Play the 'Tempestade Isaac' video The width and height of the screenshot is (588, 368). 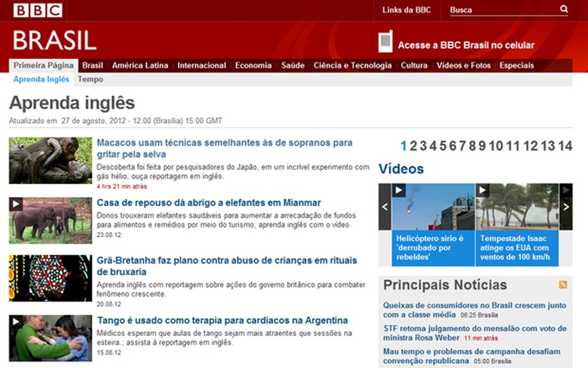pos(483,190)
